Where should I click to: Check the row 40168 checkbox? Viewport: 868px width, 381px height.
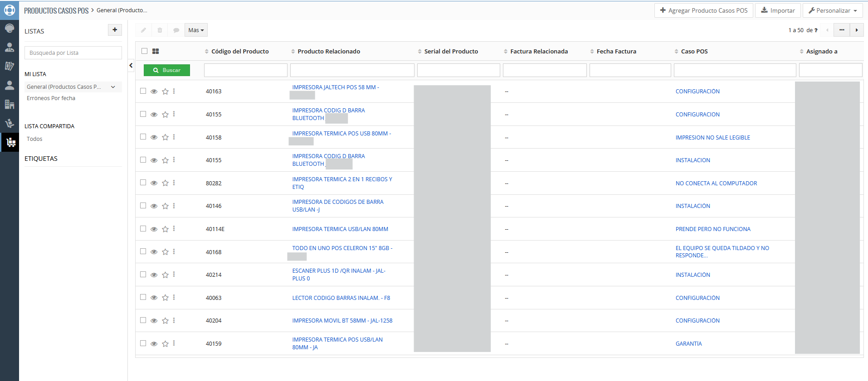point(143,251)
